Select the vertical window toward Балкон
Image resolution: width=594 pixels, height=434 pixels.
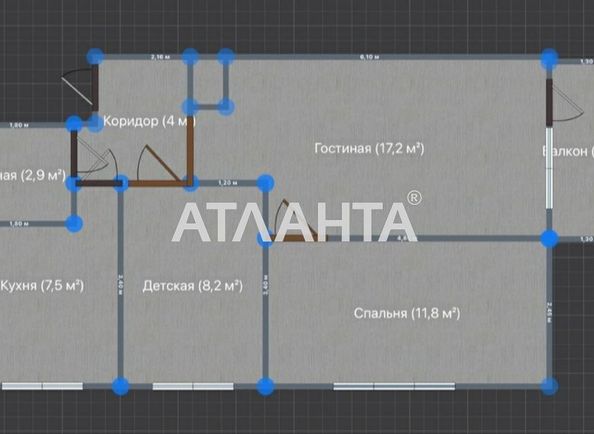click(549, 168)
